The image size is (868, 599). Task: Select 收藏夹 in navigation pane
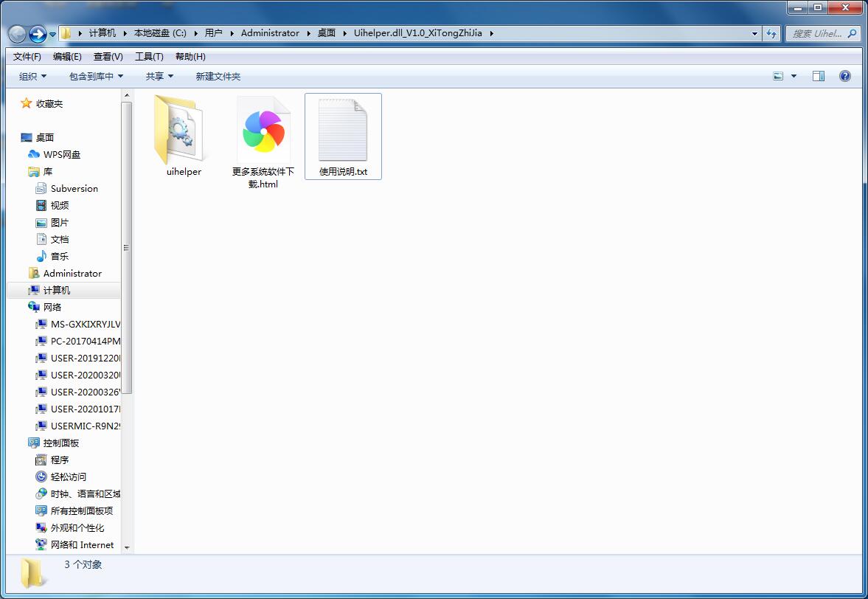pos(49,103)
